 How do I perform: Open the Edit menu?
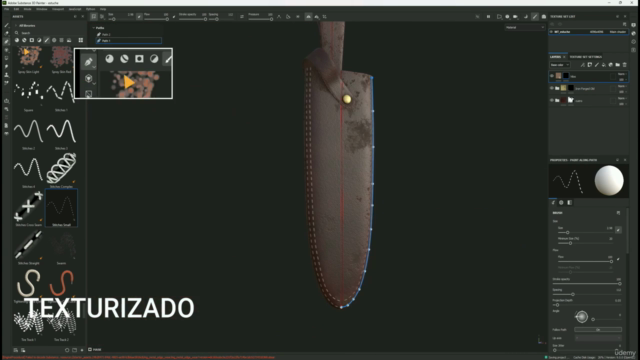pos(16,9)
